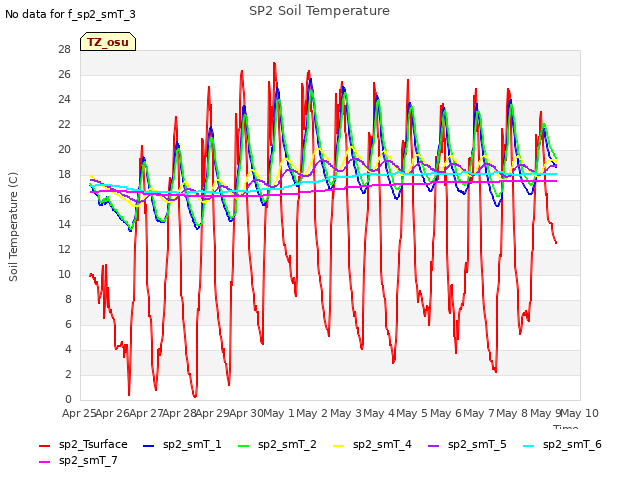This screenshot has width=640, height=480.
Task: Click the red sp2_Tsurface legend swatch
Action: tap(44, 446)
